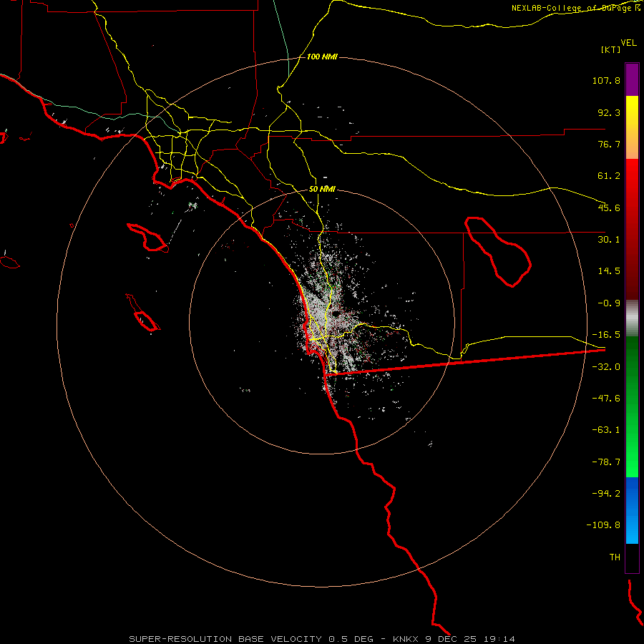
Task: Click the [KT] units label
Action: (x=610, y=49)
